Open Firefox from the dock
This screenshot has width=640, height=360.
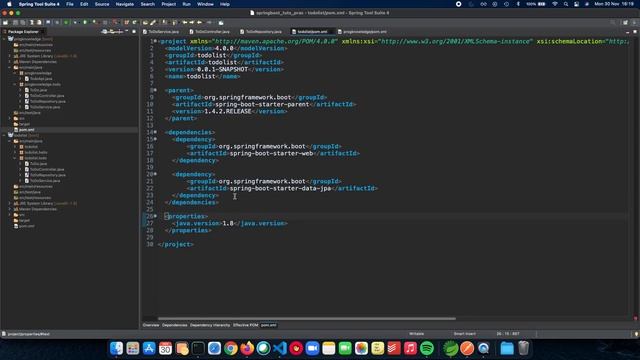[x=247, y=348]
